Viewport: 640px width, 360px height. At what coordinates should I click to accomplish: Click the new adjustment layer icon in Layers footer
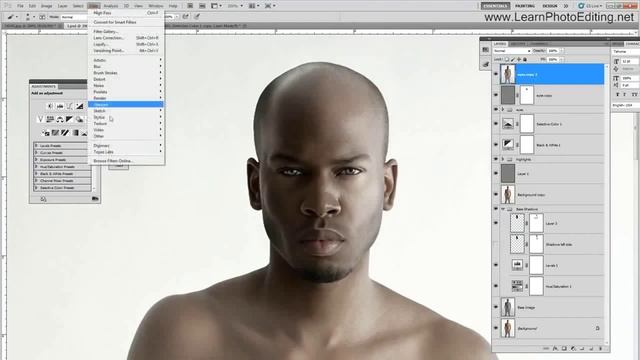click(573, 349)
